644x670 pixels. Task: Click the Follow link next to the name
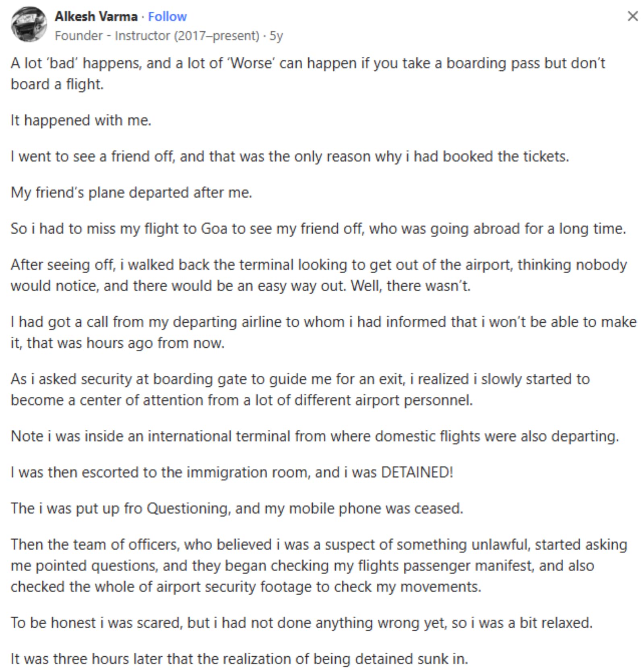[167, 16]
